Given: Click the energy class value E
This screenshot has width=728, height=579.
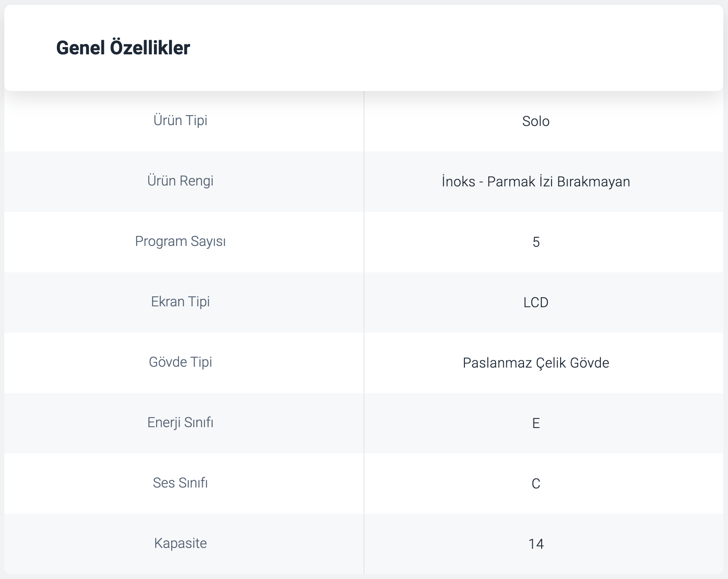Looking at the screenshot, I should point(536,423).
